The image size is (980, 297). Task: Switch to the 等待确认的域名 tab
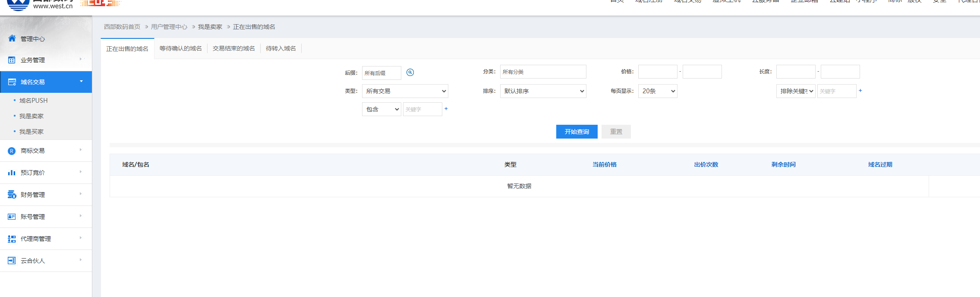(x=180, y=48)
